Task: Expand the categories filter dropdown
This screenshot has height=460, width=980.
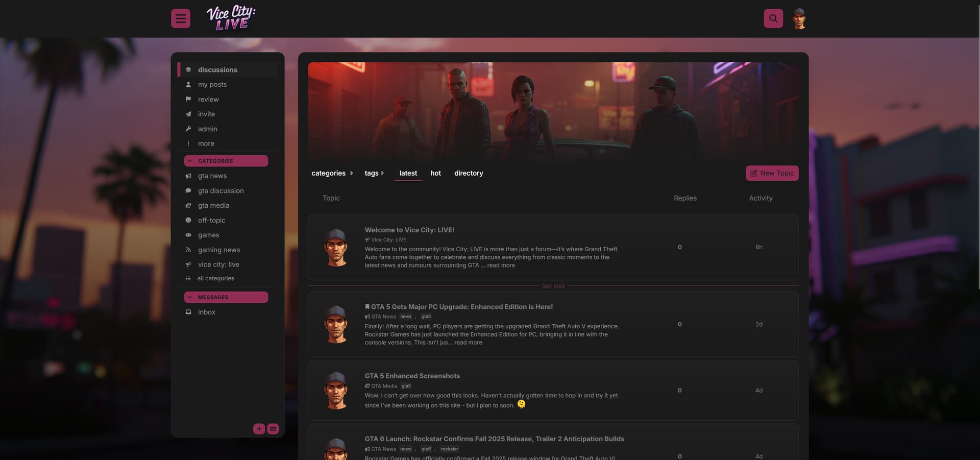Action: tap(332, 173)
